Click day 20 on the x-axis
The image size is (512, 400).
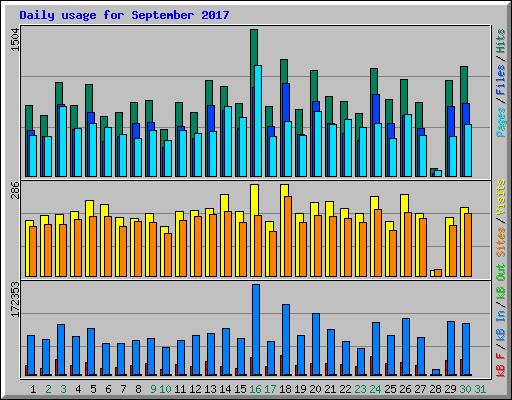[x=315, y=389]
